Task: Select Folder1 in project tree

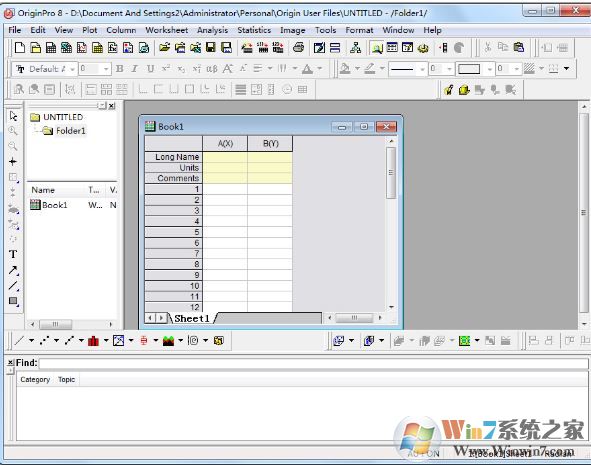Action: 70,131
